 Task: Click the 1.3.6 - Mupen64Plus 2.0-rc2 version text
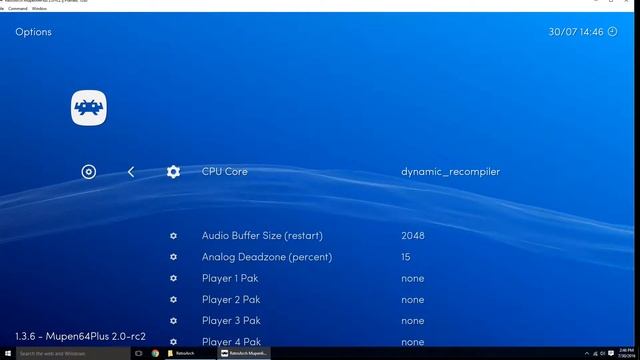(80, 336)
